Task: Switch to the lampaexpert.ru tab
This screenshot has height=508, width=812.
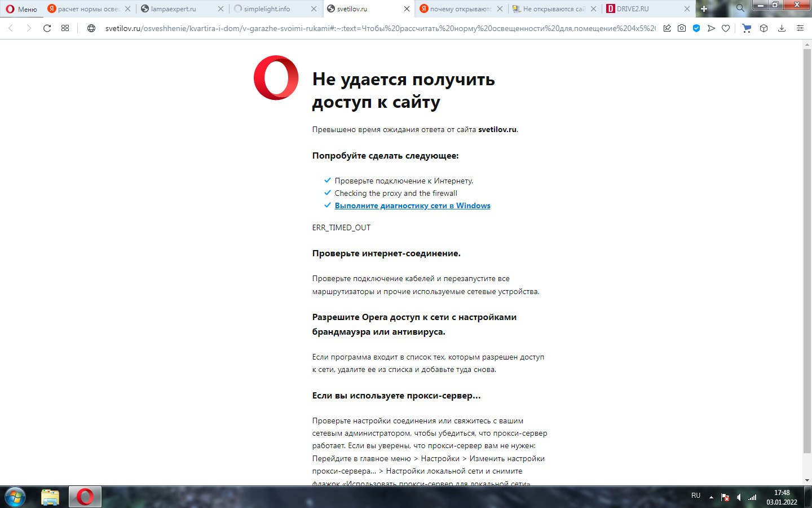Action: pos(174,9)
